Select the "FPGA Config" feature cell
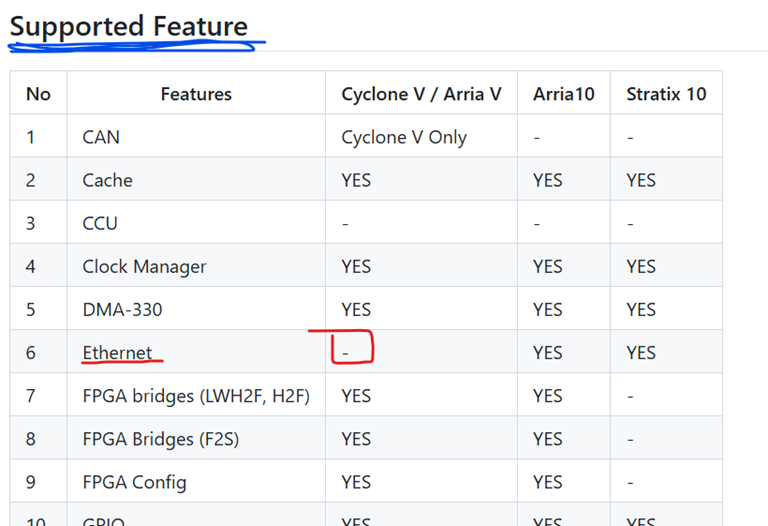Viewport: 768px width, 526px height. [x=134, y=482]
